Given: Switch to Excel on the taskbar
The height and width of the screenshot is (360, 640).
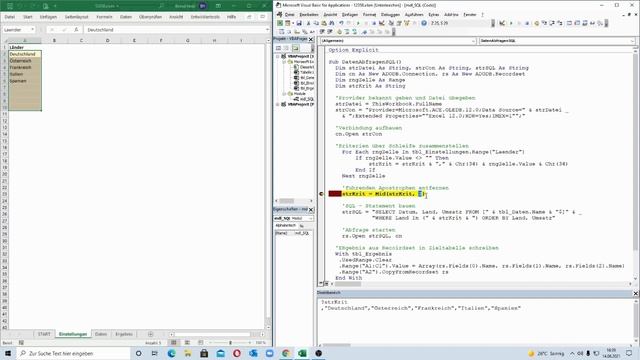Looking at the screenshot, I should [x=302, y=353].
